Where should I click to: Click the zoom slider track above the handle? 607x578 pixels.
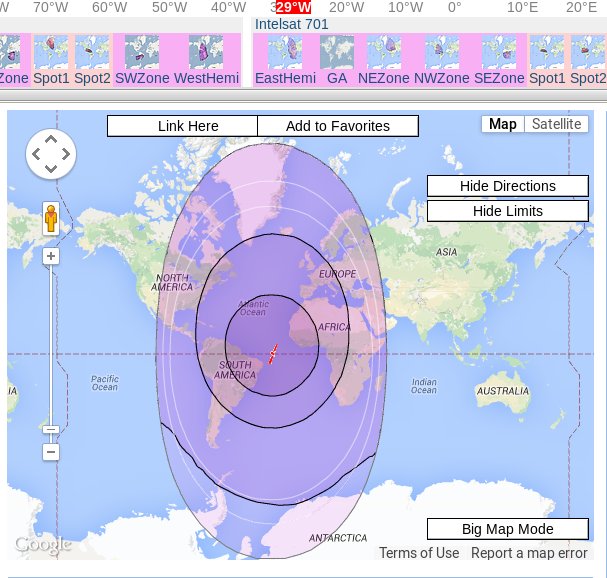tap(51, 345)
